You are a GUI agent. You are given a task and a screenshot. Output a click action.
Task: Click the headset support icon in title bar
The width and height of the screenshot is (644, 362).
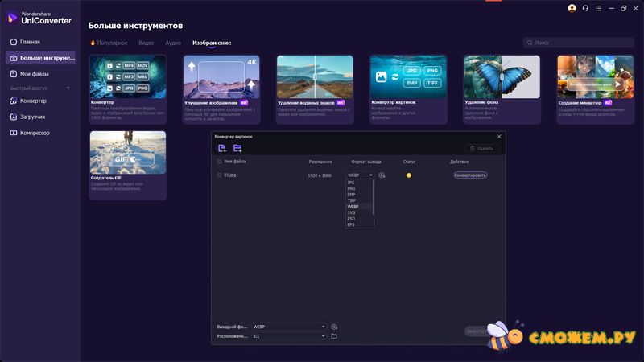coord(585,8)
